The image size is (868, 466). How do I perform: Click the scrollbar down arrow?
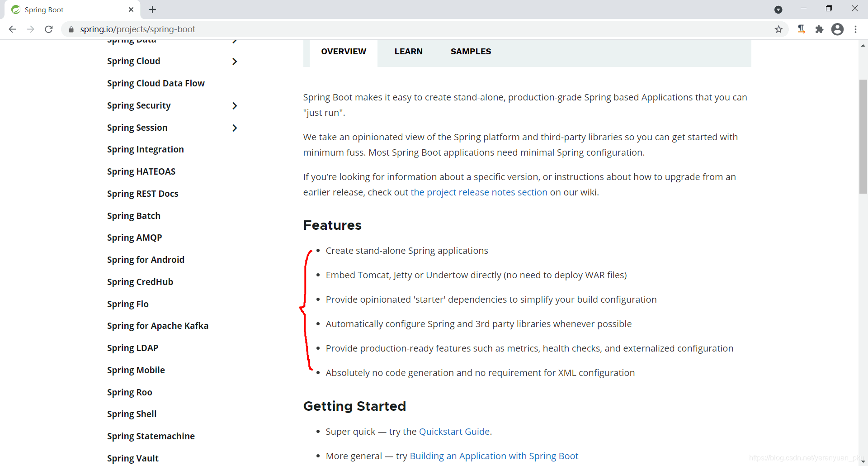tap(863, 461)
